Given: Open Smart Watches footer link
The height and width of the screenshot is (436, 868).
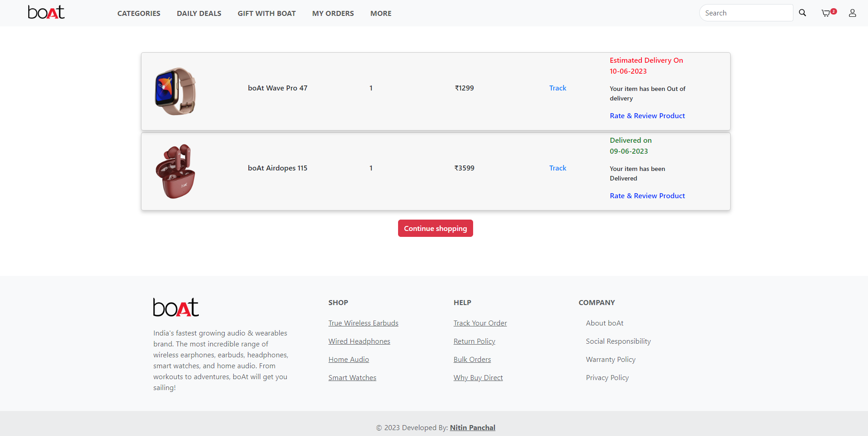Looking at the screenshot, I should (x=353, y=378).
